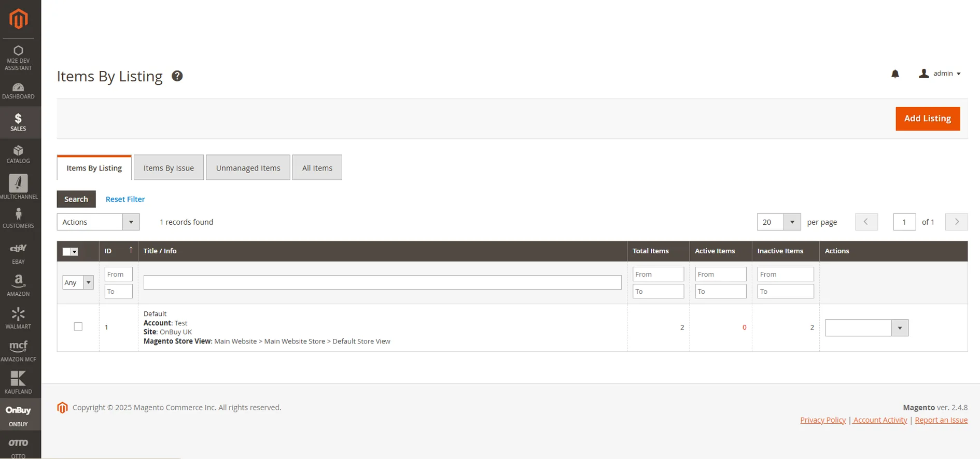Viewport: 980px width, 459px height.
Task: Open M2E Dev Assistant in sidebar
Action: point(19,58)
